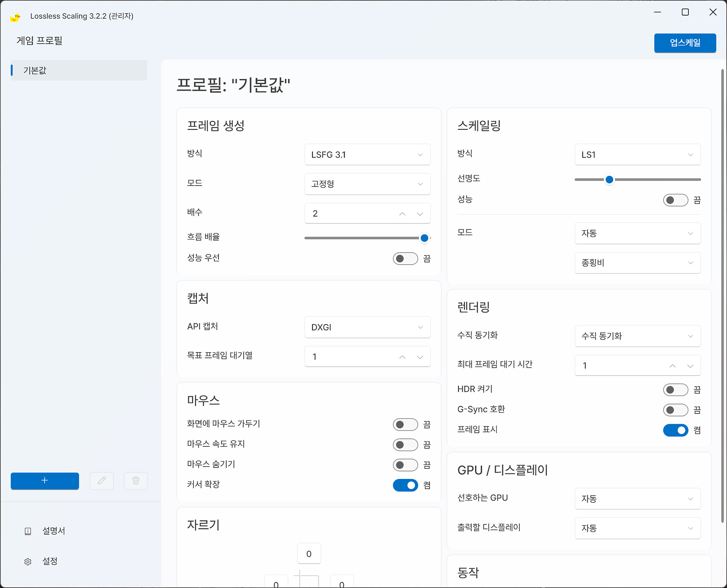Open 설명서 guide from sidebar
This screenshot has height=588, width=727.
click(x=53, y=531)
